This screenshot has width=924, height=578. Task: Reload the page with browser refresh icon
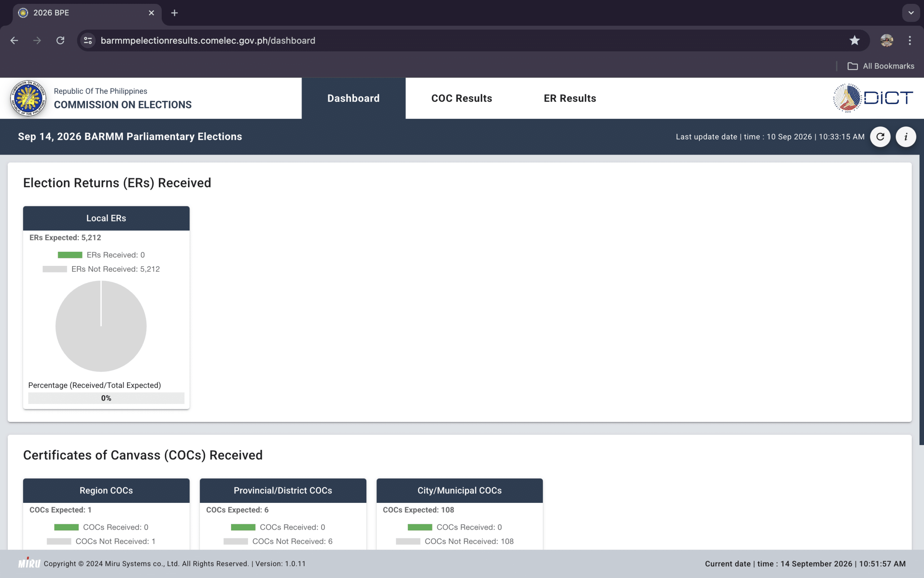[60, 40]
